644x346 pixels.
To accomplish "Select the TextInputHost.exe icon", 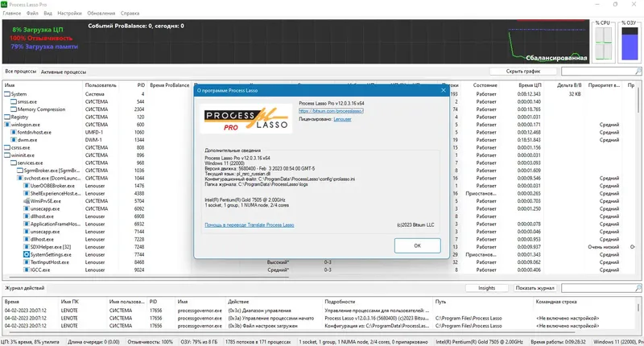I will pos(27,262).
